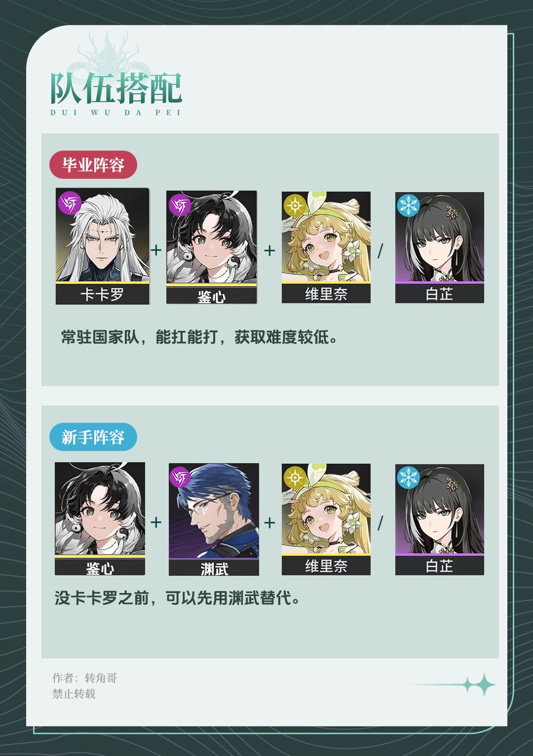Screen dimensions: 533x756
Task: Select the 新手阵容 blue label
Action: (x=93, y=437)
